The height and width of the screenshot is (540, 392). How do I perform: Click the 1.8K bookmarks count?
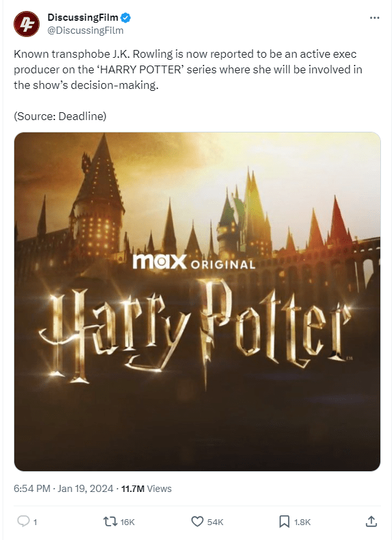[302, 522]
